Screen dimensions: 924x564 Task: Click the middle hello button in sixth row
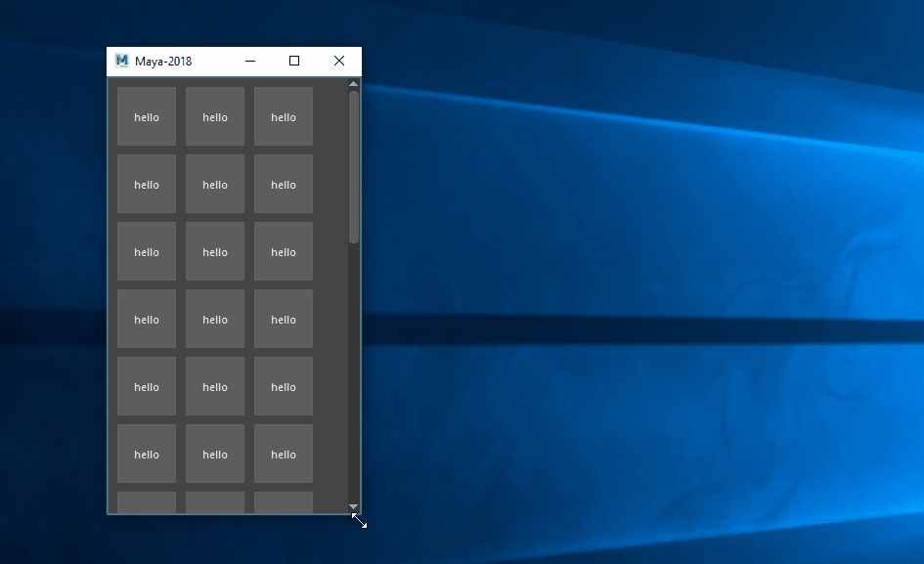215,454
